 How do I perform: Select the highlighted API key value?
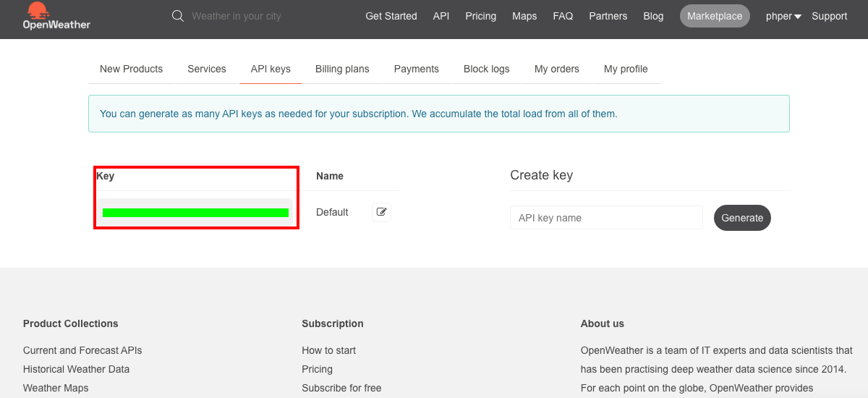[195, 212]
